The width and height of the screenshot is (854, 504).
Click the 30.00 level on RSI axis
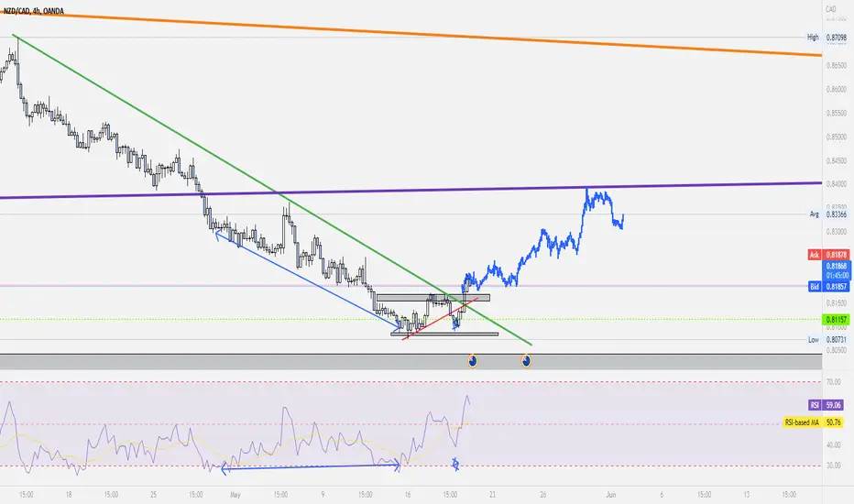pyautogui.click(x=833, y=466)
